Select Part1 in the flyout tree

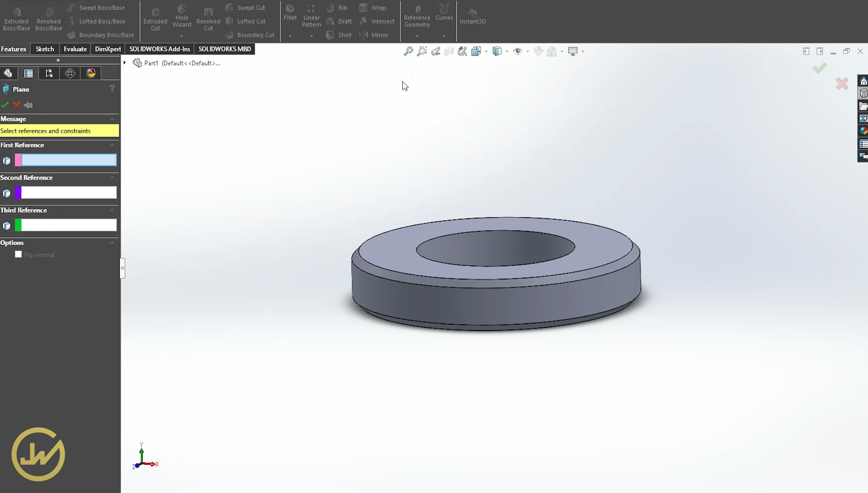(177, 63)
